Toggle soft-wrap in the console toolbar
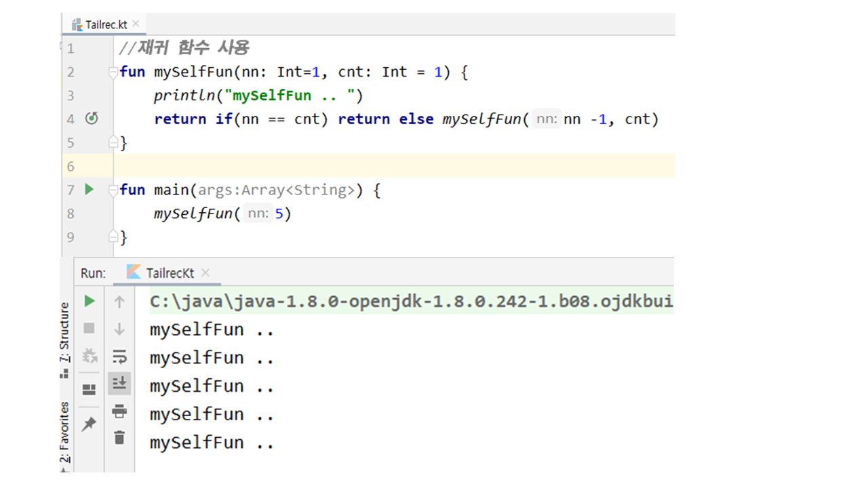Screen dimensions: 868x488 tap(119, 357)
